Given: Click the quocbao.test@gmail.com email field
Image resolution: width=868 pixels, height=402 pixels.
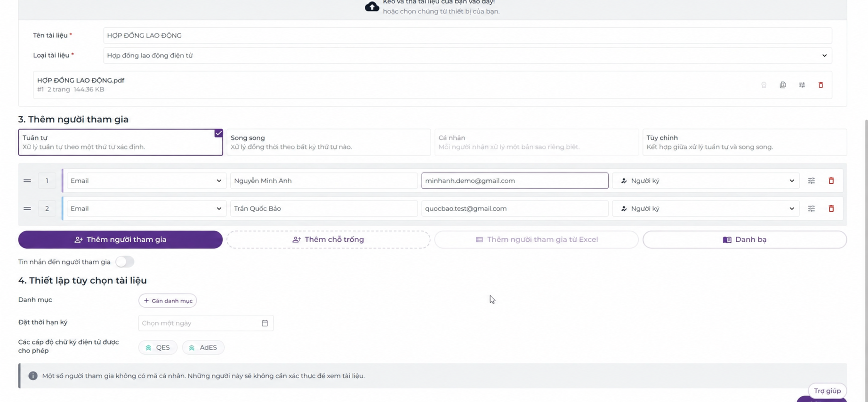Looking at the screenshot, I should coord(515,208).
